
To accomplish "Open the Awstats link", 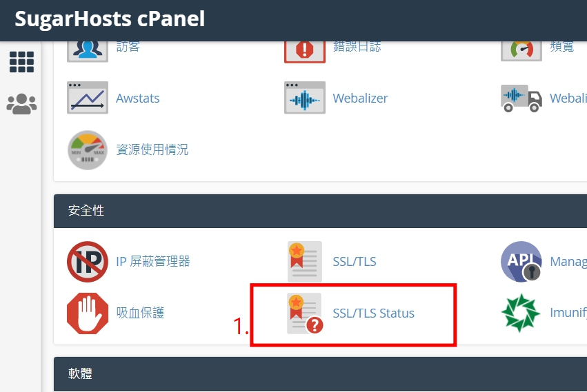I will (x=138, y=98).
